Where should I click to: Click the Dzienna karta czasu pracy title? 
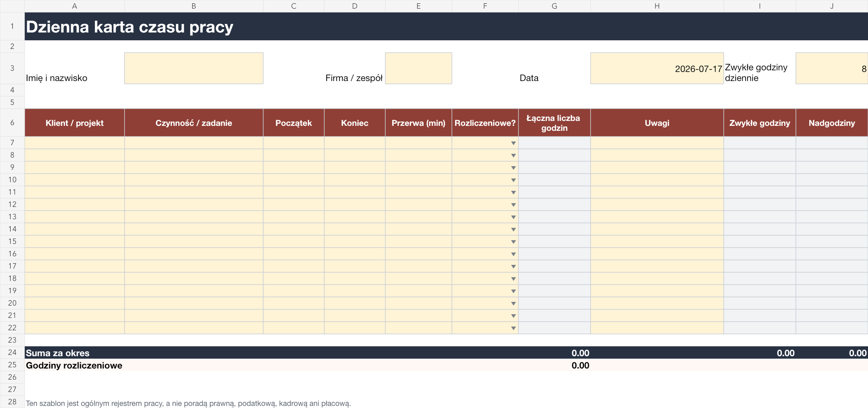pyautogui.click(x=129, y=27)
